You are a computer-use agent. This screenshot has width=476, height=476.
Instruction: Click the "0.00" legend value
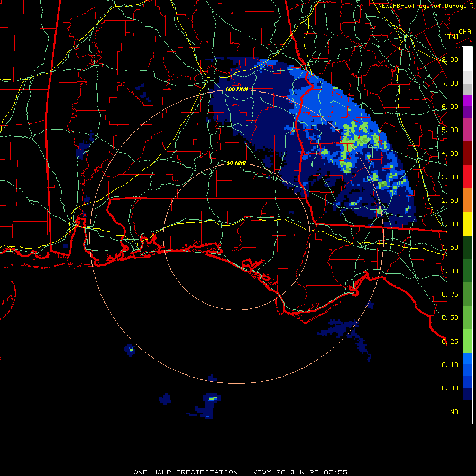pyautogui.click(x=450, y=388)
